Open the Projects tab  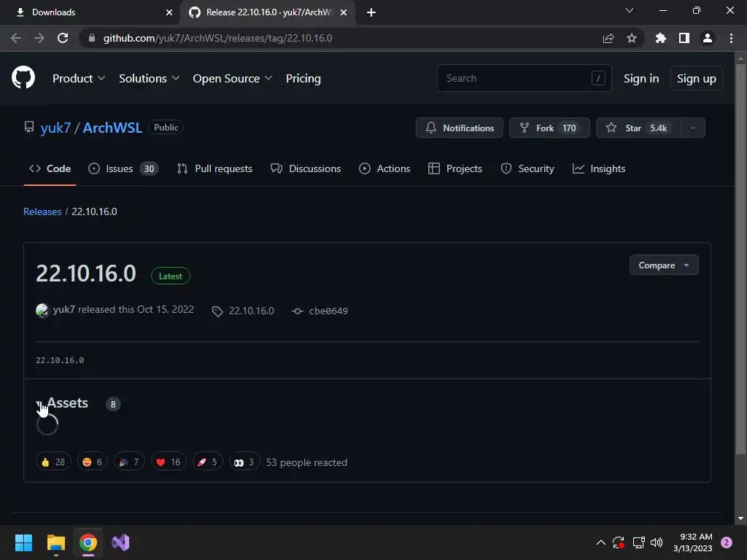(455, 168)
